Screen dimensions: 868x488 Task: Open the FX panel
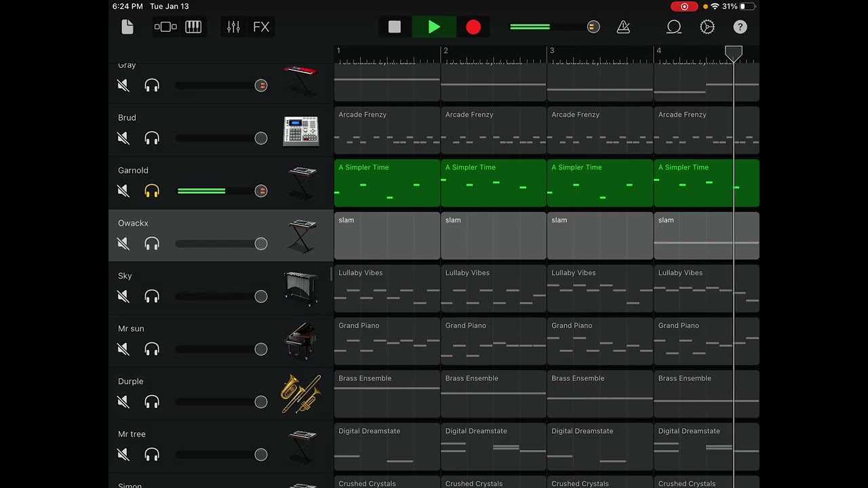coord(261,27)
